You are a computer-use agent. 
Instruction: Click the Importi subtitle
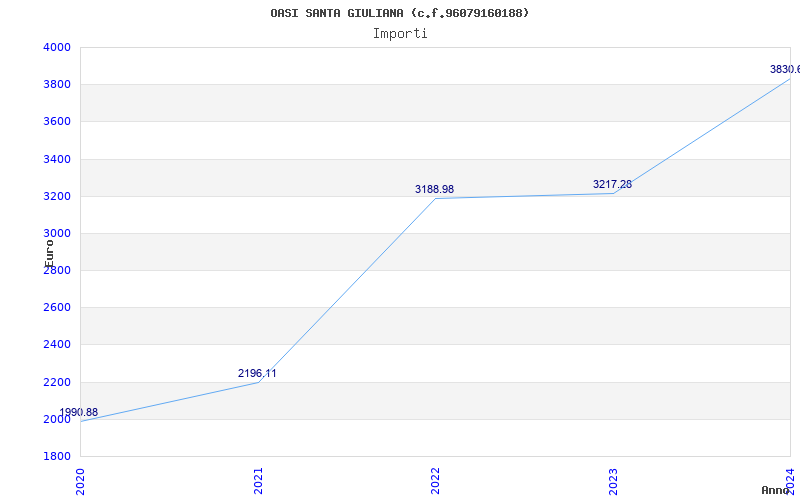click(400, 33)
